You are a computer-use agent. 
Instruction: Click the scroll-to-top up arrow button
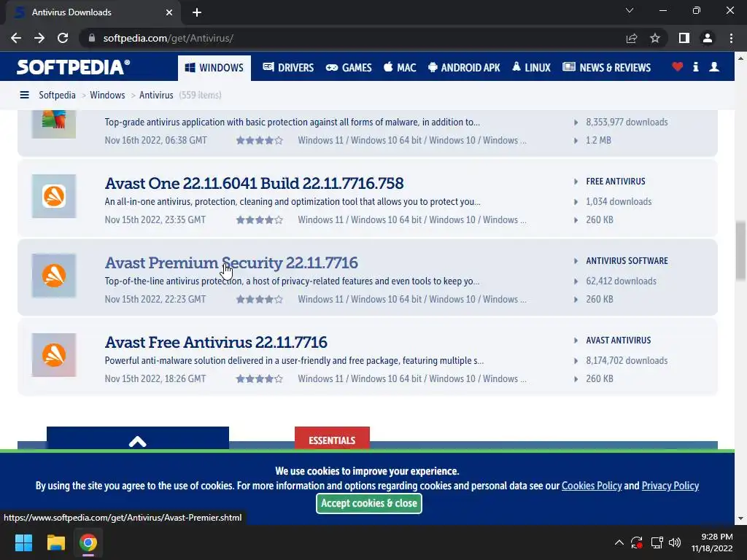(x=138, y=438)
